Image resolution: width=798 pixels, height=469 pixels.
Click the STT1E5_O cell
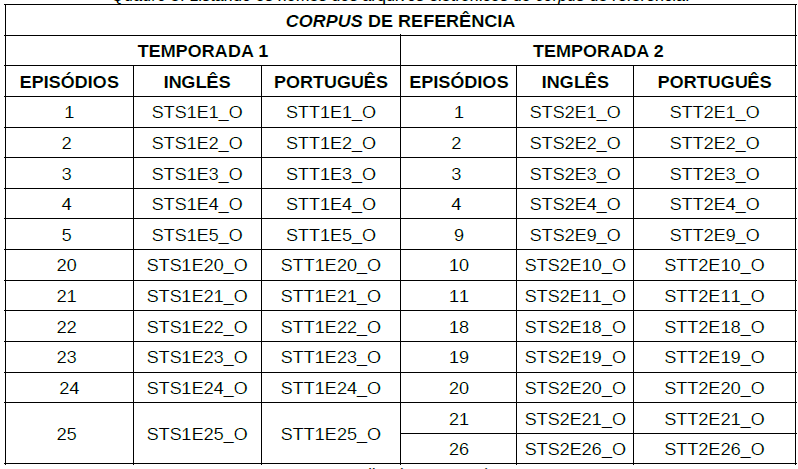click(x=330, y=235)
